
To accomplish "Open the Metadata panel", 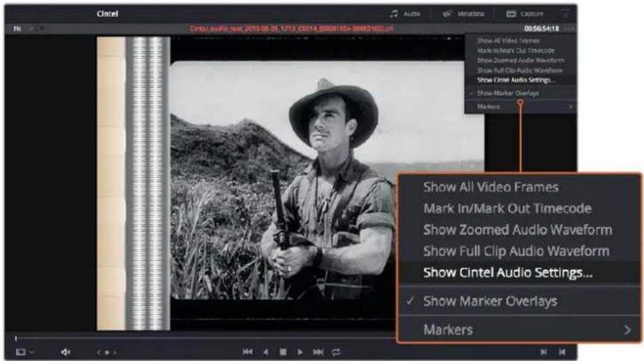I will coord(463,14).
